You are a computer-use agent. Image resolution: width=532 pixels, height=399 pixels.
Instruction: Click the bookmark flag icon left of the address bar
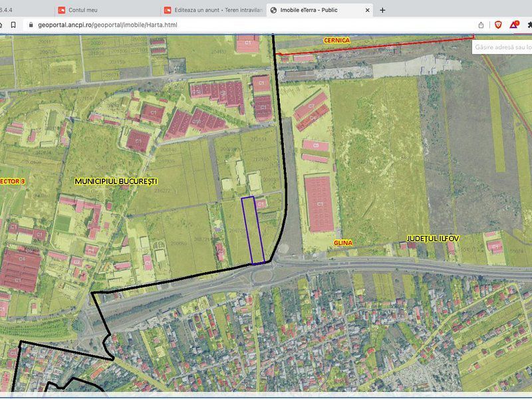click(x=13, y=25)
